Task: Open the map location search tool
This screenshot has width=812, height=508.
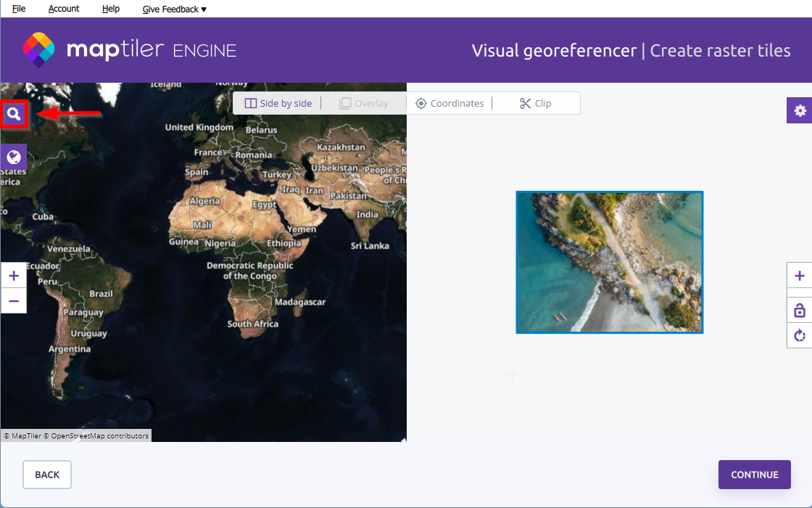Action: pos(14,114)
